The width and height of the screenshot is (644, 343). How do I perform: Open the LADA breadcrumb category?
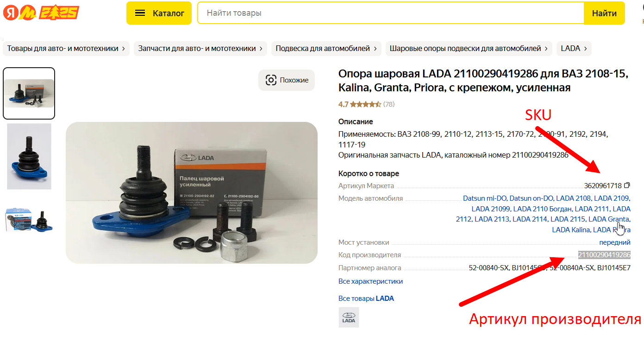574,48
